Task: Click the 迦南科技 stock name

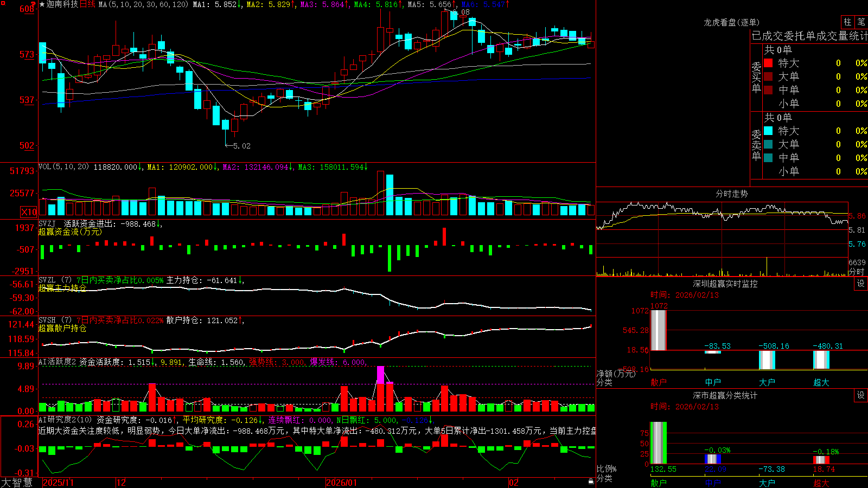Action: pyautogui.click(x=62, y=4)
